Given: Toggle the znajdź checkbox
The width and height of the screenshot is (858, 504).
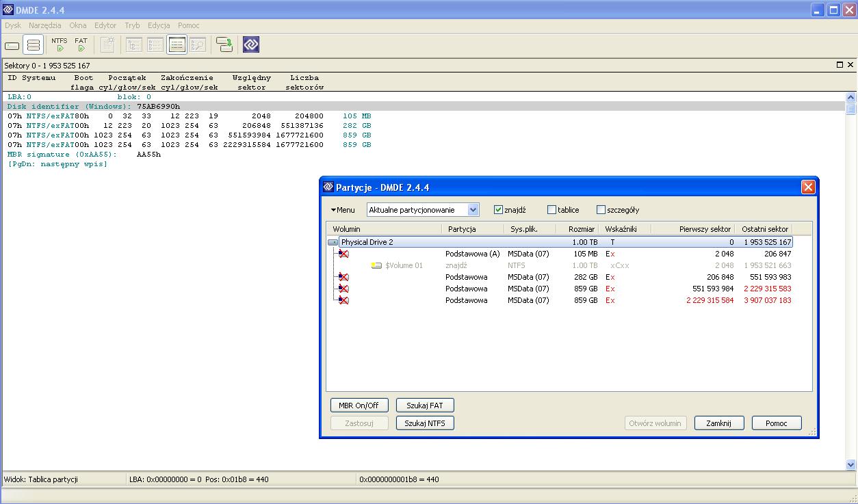Looking at the screenshot, I should (x=498, y=210).
